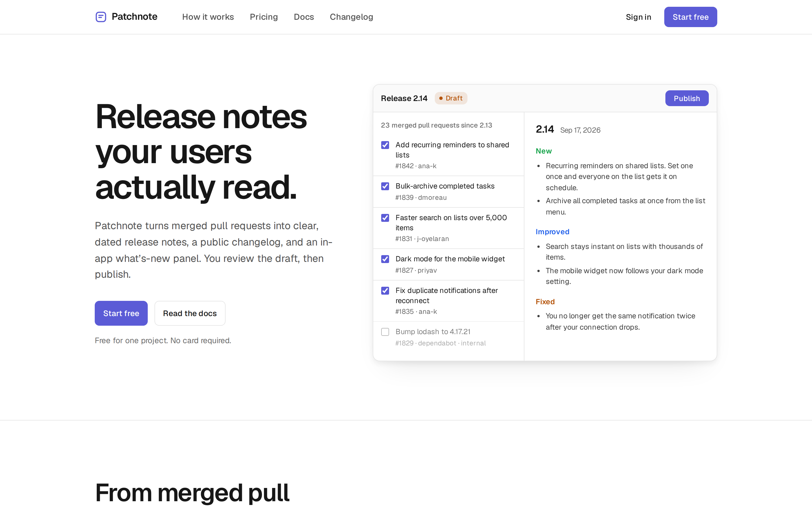Uncheck Faster search on lists over 5,000 items
This screenshot has height=508, width=812.
coord(385,218)
